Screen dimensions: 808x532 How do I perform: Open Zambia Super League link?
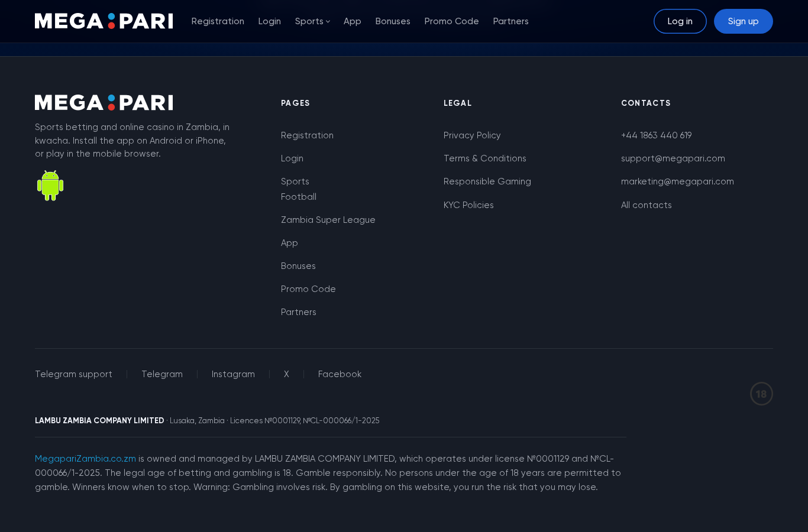click(x=328, y=220)
